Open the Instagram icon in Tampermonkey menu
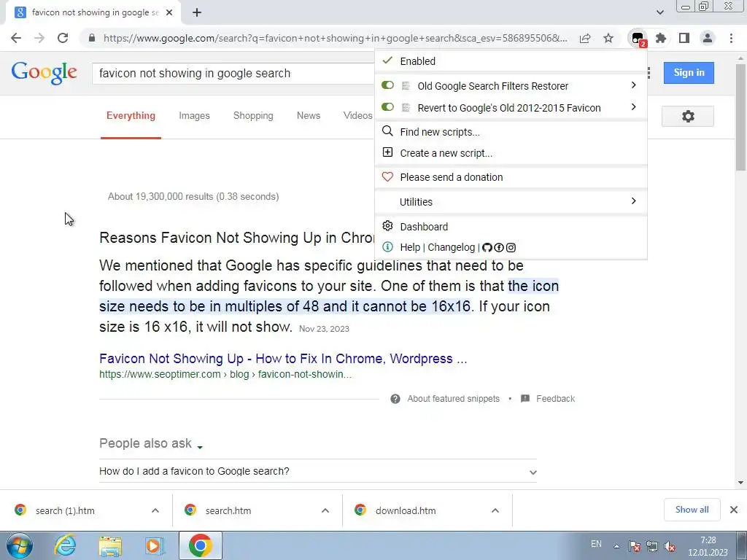The image size is (747, 560). (x=511, y=248)
